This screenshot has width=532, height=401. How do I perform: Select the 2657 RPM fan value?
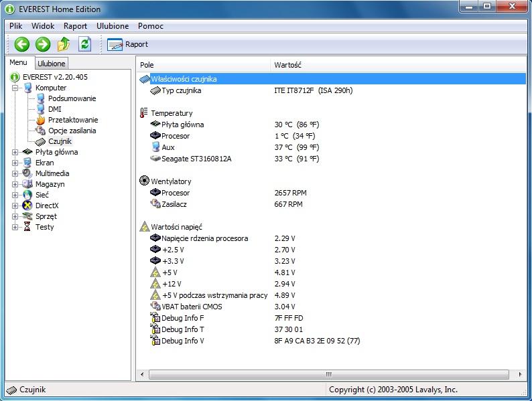pyautogui.click(x=290, y=193)
